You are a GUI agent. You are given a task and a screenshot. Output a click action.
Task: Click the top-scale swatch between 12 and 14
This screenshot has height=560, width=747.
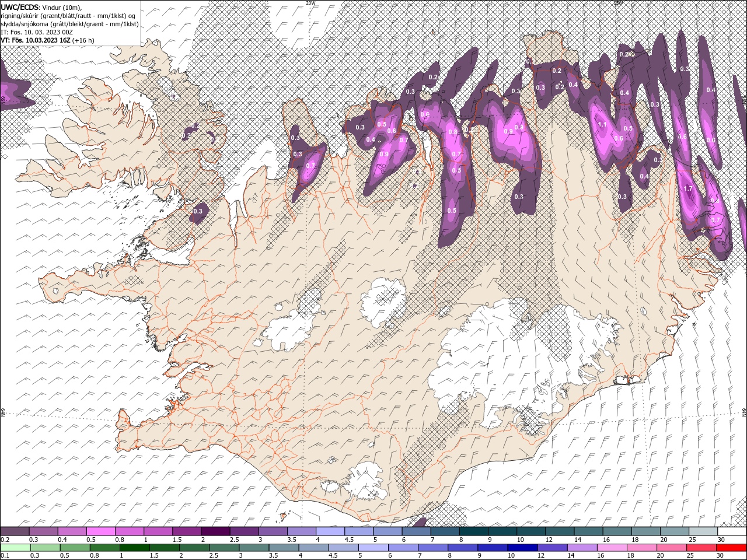(x=559, y=531)
